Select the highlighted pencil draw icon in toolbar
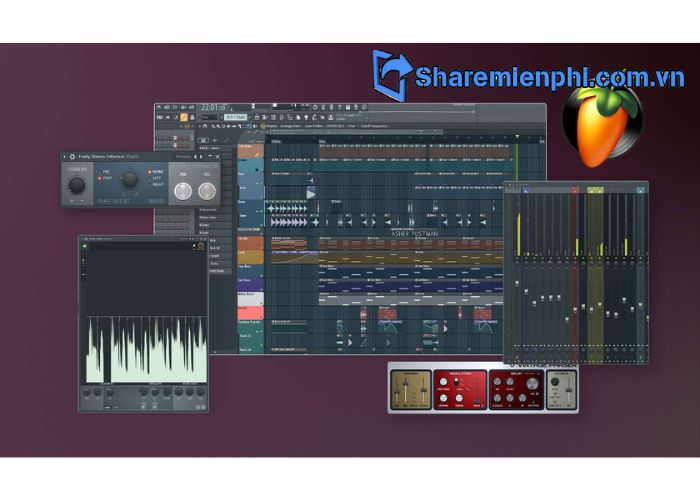 183,117
